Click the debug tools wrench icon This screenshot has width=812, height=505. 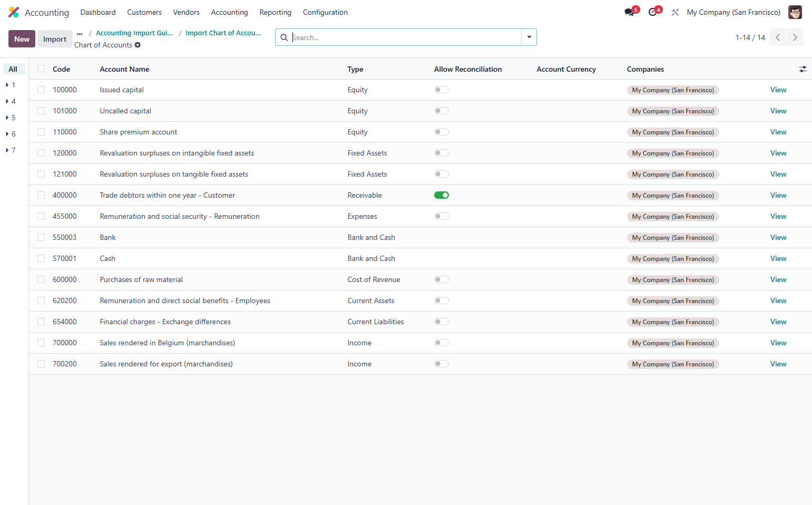(x=675, y=12)
